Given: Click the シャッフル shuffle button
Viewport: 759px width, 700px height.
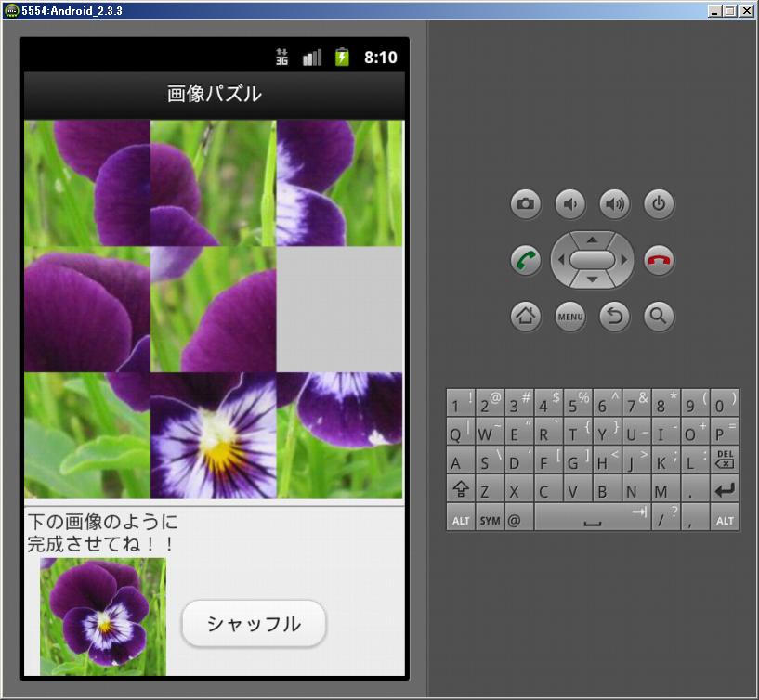Looking at the screenshot, I should (x=254, y=624).
